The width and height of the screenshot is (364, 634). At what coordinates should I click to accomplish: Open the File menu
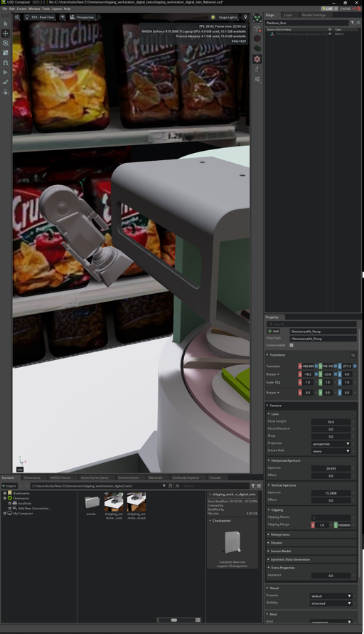click(5, 9)
